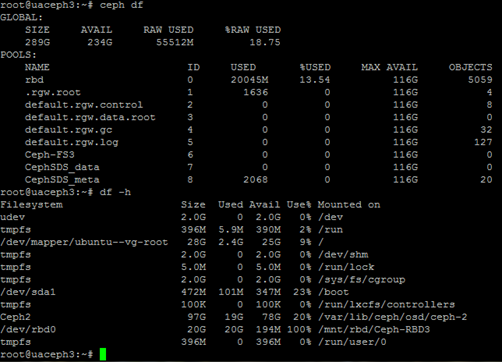Select the /dev/rbd0 filesystem
The height and width of the screenshot is (362, 502).
pos(28,330)
